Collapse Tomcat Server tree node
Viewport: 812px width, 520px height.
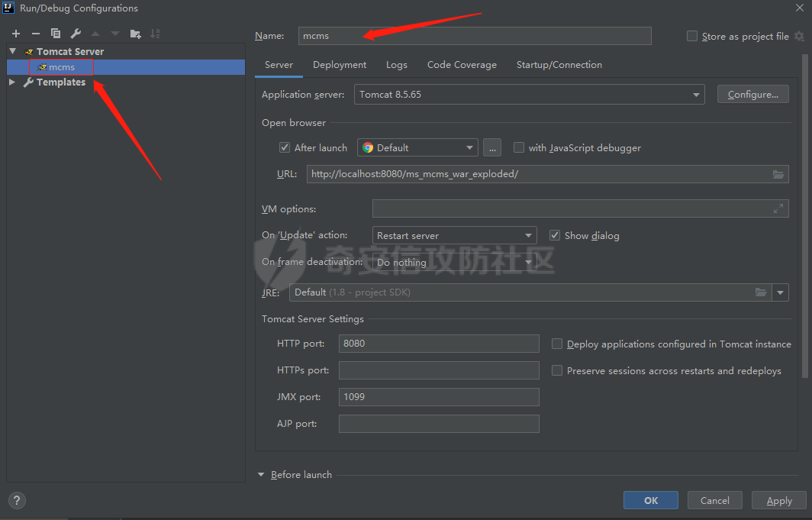(x=13, y=51)
